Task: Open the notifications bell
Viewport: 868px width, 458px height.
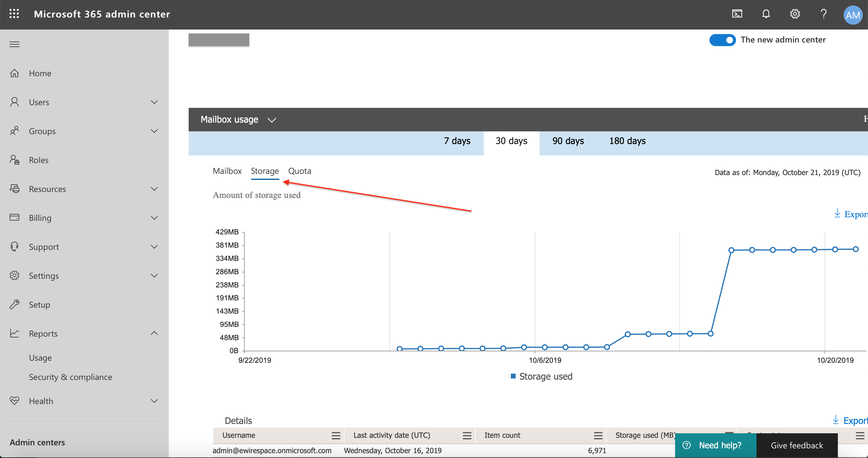Action: (766, 14)
